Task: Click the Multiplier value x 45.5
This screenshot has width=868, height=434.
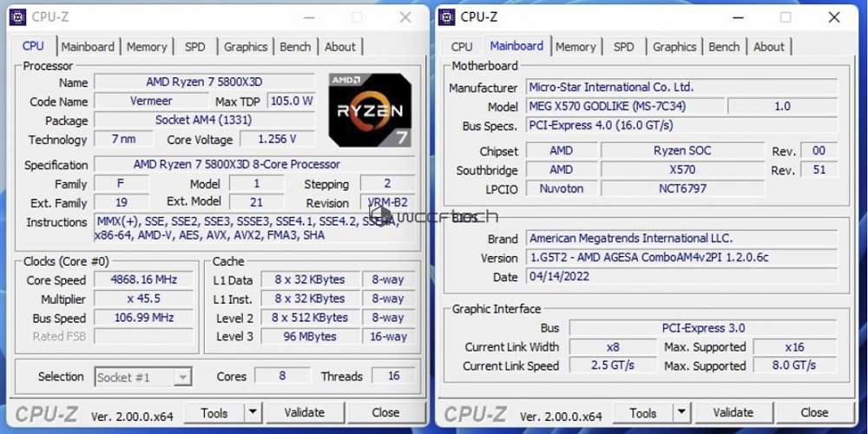Action: click(143, 299)
